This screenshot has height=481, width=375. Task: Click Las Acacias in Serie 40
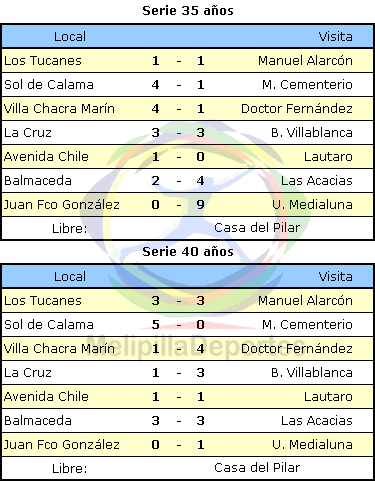(317, 421)
